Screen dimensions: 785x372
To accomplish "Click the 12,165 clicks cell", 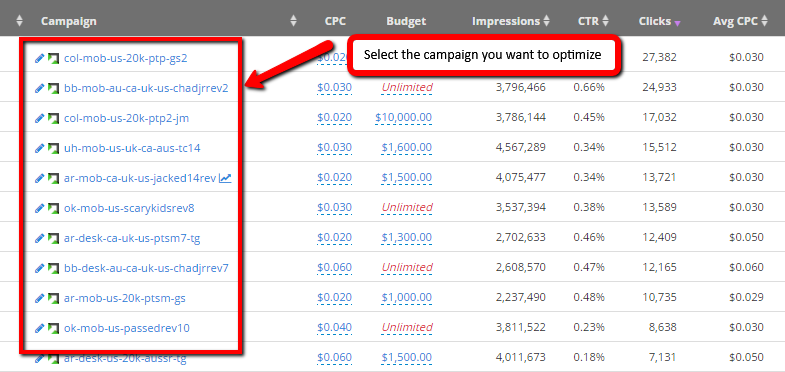I will coord(659,268).
